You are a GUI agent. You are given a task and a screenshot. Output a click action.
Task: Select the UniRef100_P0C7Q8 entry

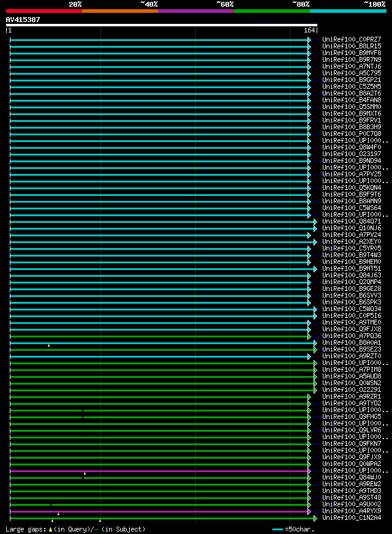352,134
